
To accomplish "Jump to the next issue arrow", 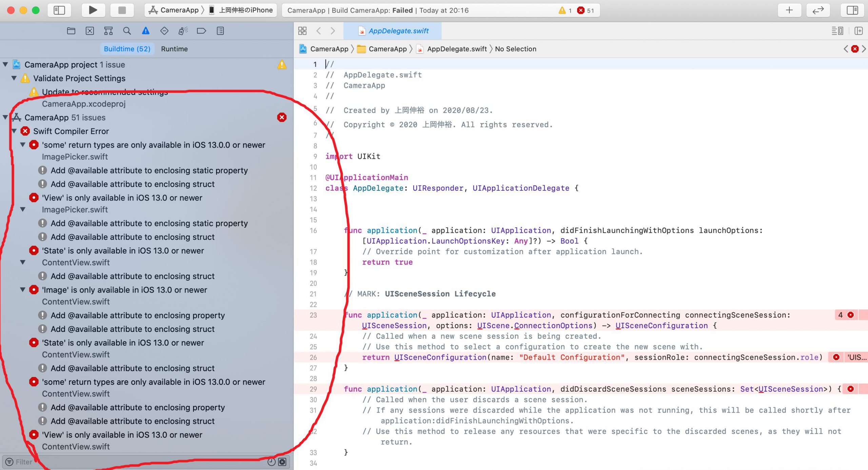I will point(864,49).
